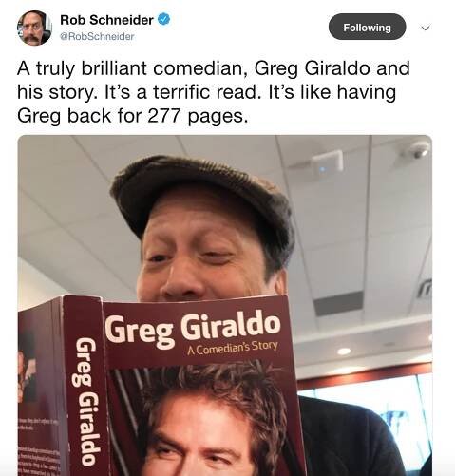The height and width of the screenshot is (476, 455).
Task: Click the tweet text starting "A truly brilliant"
Action: coord(214,92)
